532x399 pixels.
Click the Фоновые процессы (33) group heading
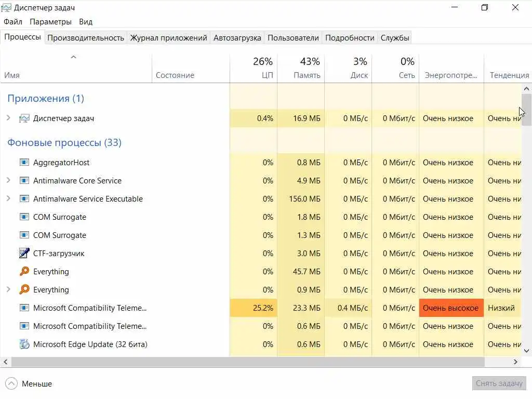pyautogui.click(x=64, y=142)
